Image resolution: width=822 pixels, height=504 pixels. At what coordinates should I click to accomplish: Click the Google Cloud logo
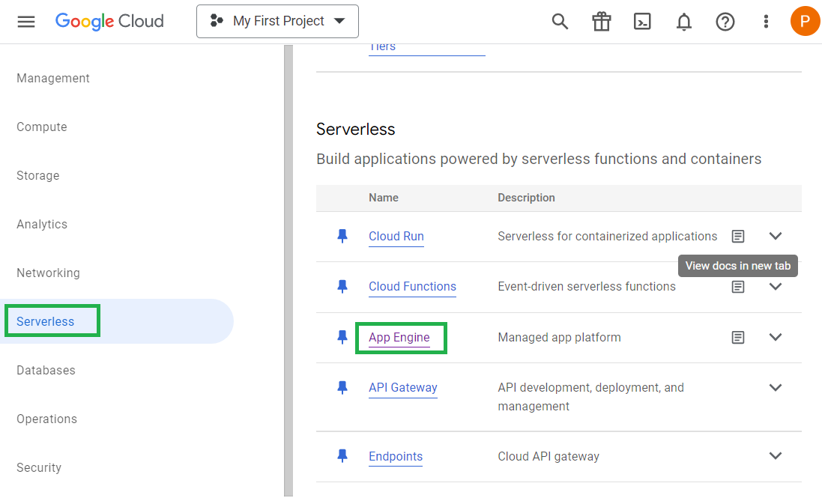click(x=109, y=22)
